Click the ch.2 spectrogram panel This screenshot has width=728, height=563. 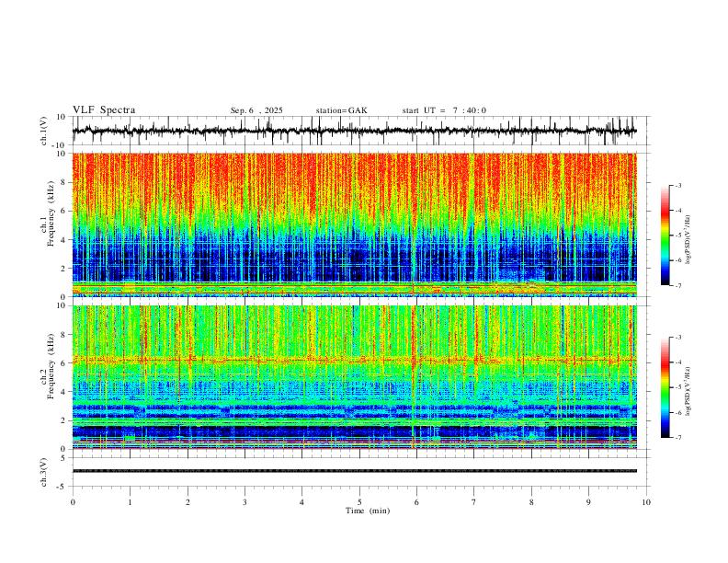tap(354, 377)
